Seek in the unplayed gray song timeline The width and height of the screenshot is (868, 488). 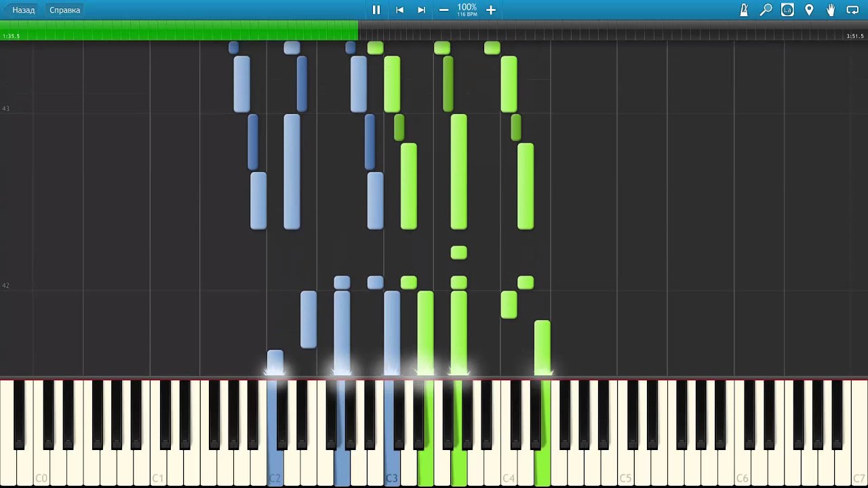click(613, 30)
